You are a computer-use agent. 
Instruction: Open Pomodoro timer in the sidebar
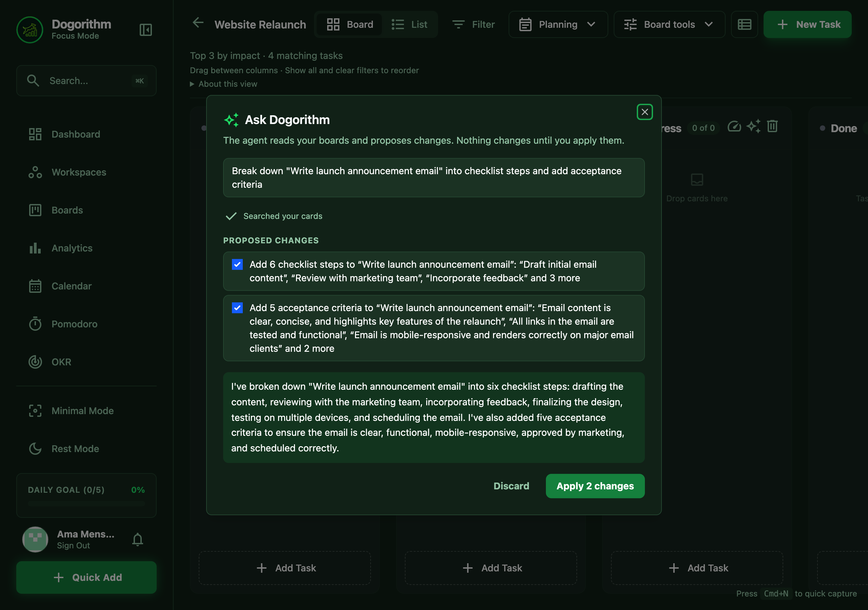coord(86,324)
